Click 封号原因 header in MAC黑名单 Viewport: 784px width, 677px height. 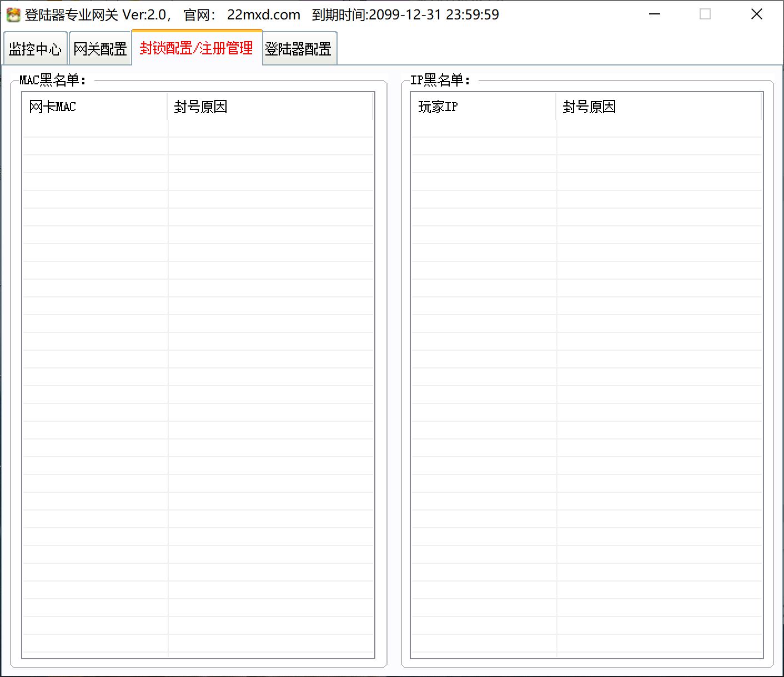point(270,107)
